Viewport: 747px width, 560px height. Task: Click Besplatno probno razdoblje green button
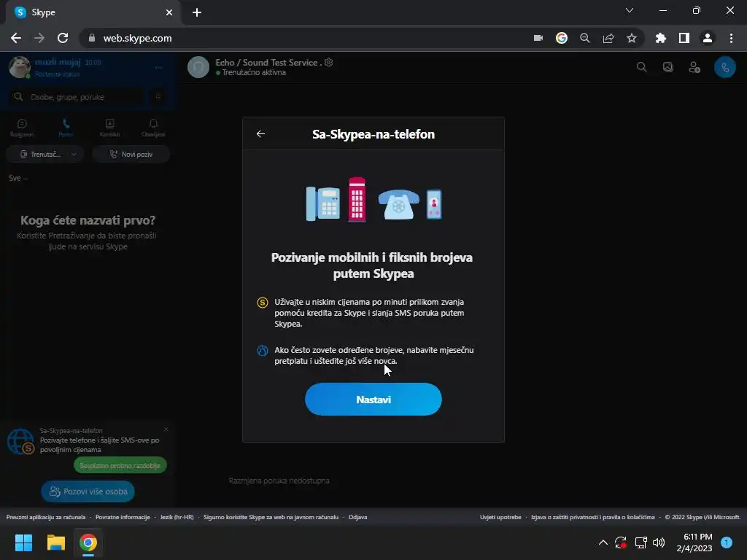point(120,465)
